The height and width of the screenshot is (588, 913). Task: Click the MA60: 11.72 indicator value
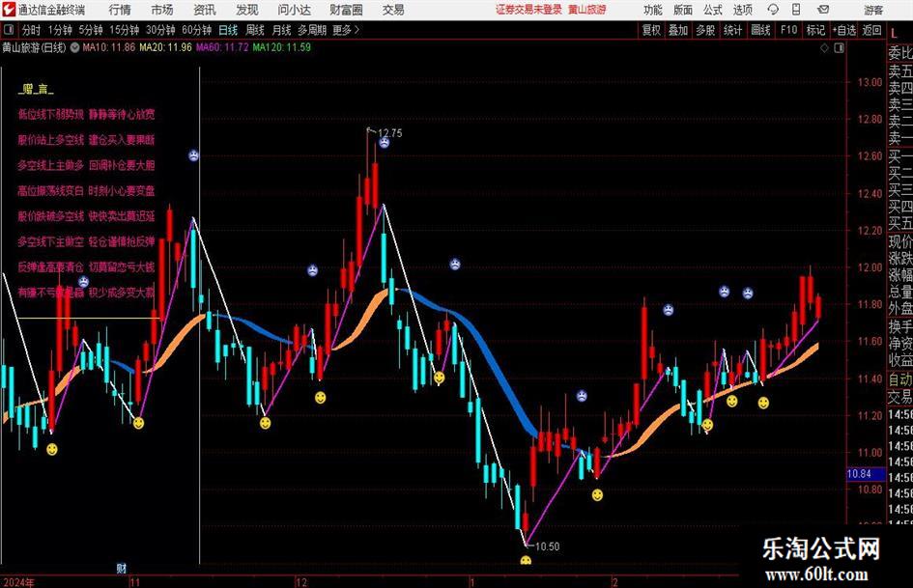222,47
